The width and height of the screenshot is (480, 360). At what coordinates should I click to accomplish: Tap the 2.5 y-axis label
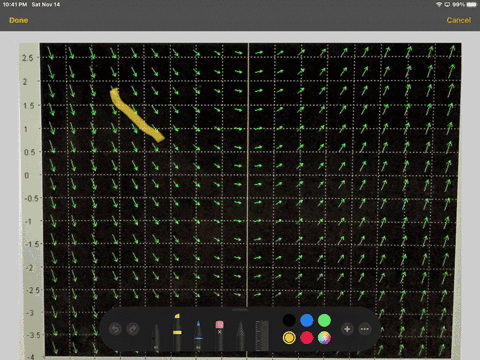click(x=28, y=58)
